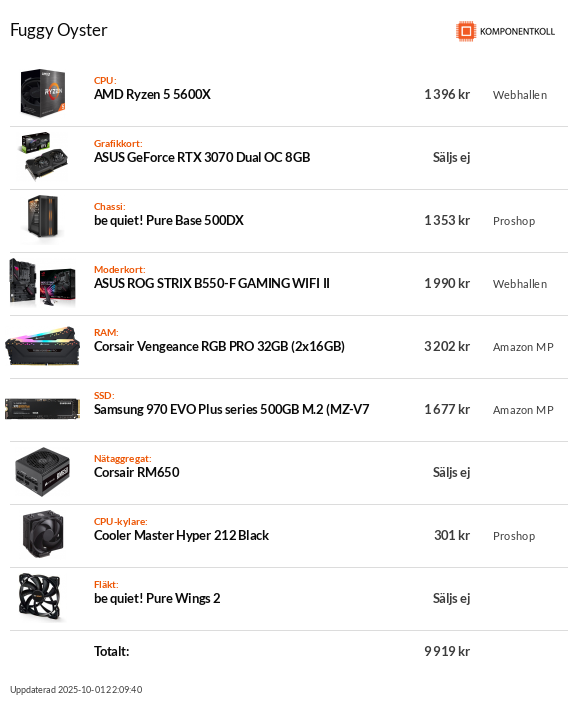Open the Proshop store link for the chassis
Image resolution: width=577 pixels, height=703 pixels.
(x=514, y=221)
